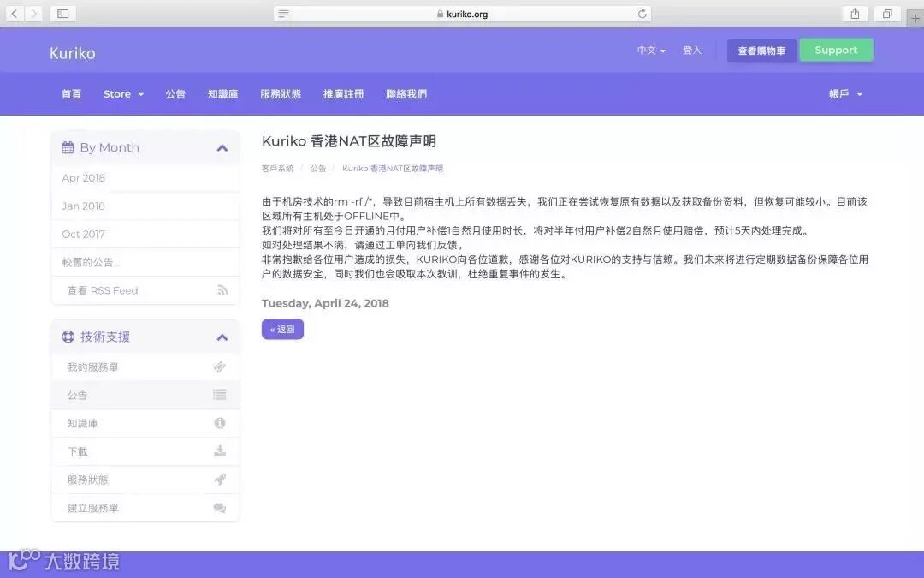Open a new tab with plus button
The height and width of the screenshot is (578, 924).
tap(915, 18)
